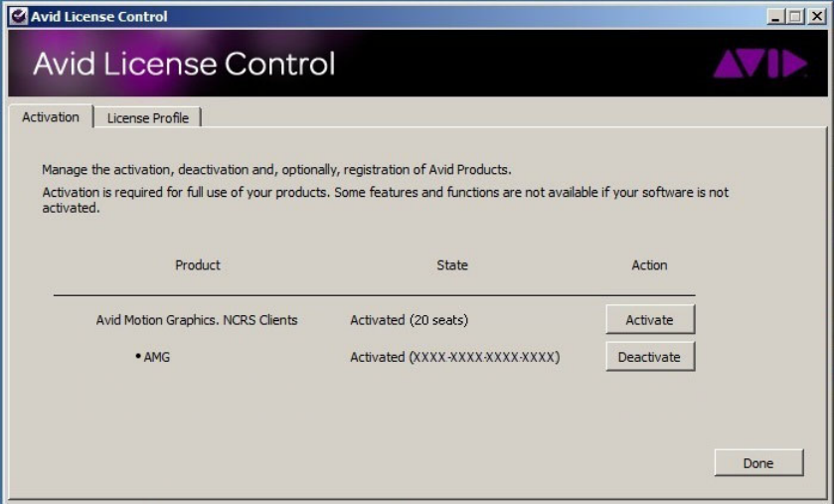Click the State column header
Screen dimensions: 834x504
point(452,264)
